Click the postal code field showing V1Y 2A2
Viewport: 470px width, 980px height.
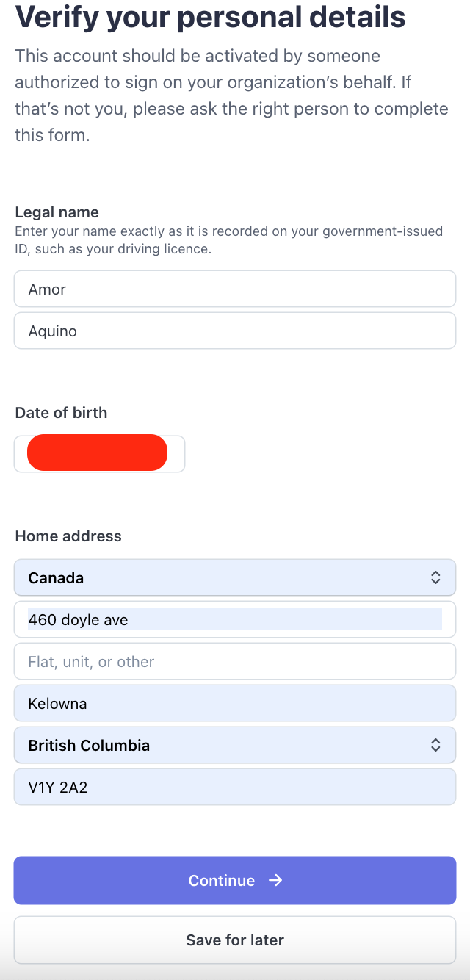point(235,787)
